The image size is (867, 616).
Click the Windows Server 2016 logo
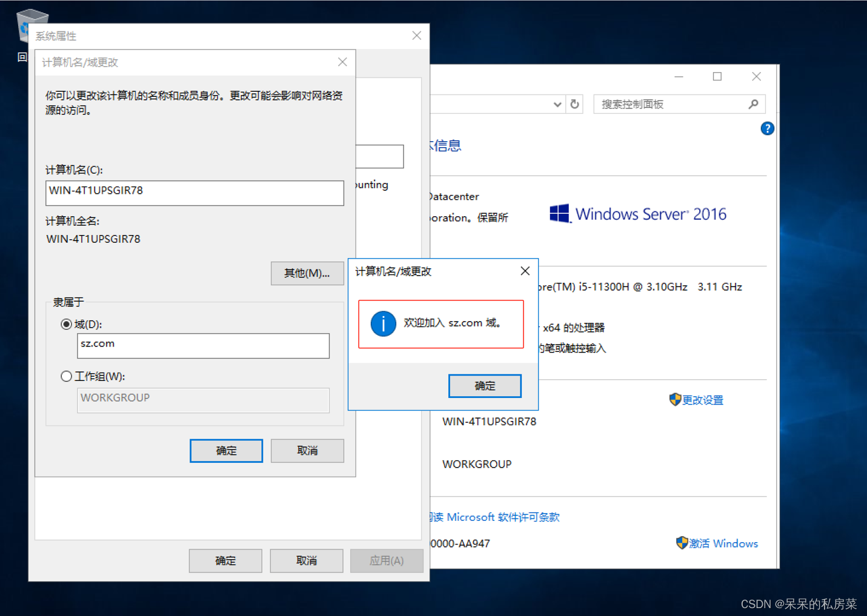637,214
